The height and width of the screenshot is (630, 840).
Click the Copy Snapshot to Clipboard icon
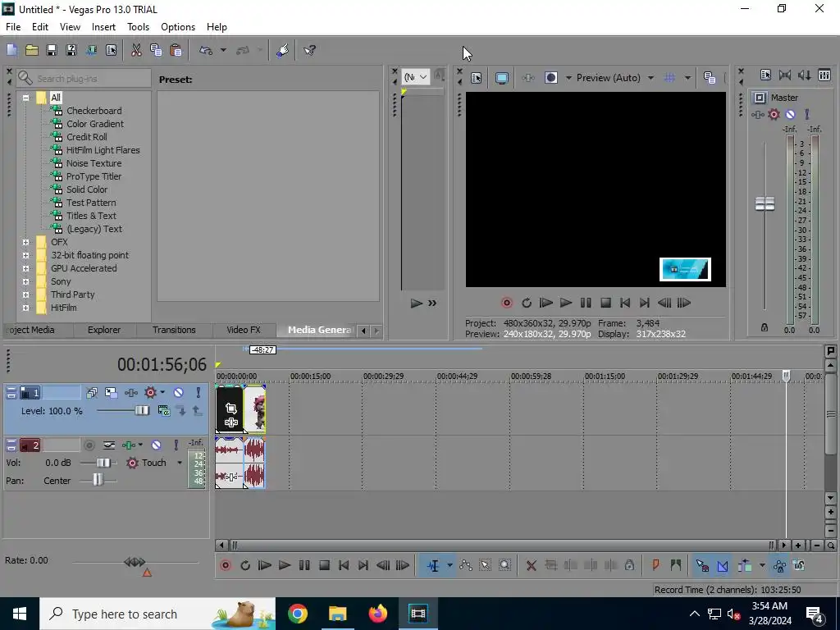(x=710, y=78)
